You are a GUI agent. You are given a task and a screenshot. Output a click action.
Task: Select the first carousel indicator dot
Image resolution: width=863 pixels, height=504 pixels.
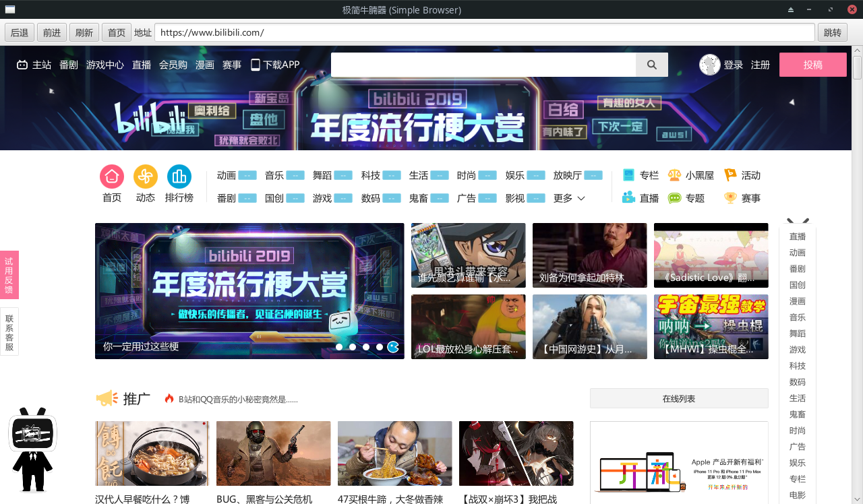tap(339, 347)
